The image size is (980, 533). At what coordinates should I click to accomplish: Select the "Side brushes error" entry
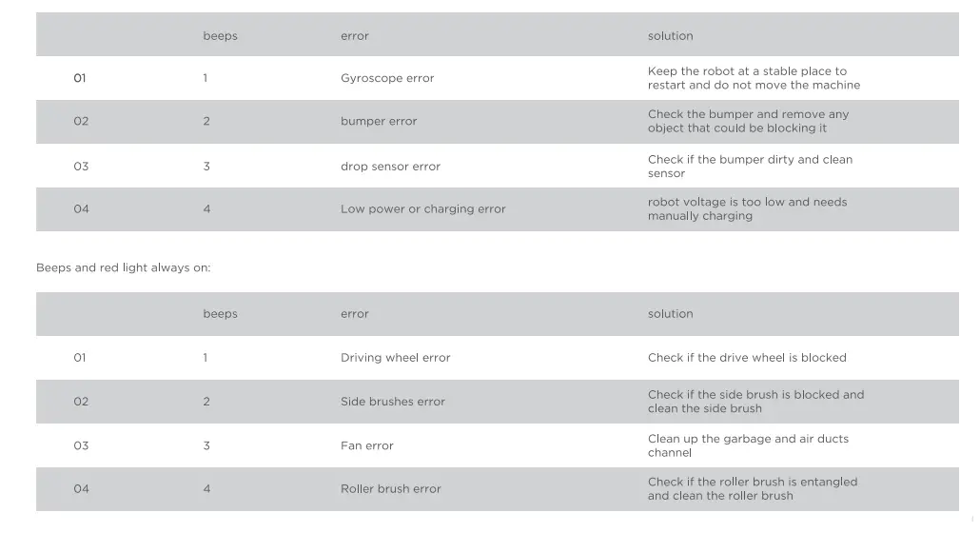click(393, 402)
